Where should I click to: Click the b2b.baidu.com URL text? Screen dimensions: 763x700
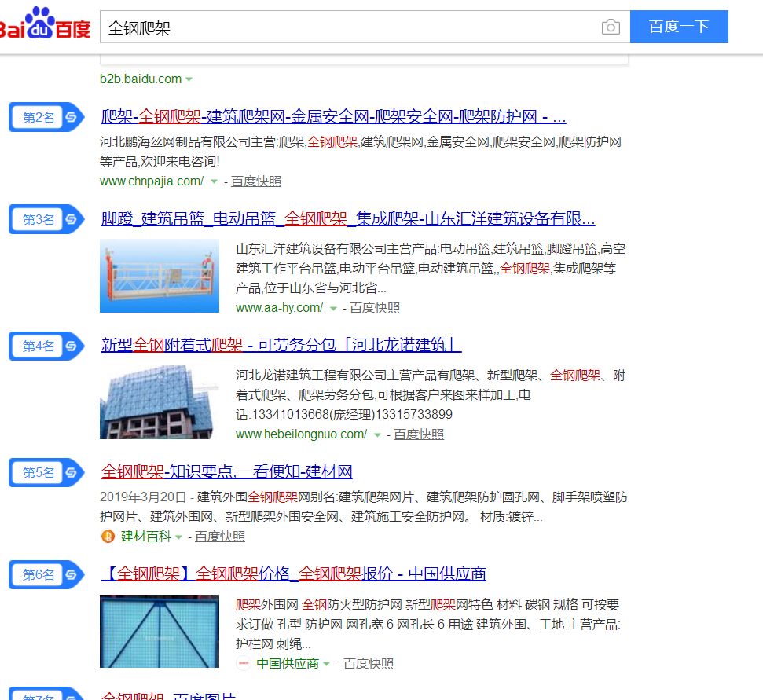141,79
